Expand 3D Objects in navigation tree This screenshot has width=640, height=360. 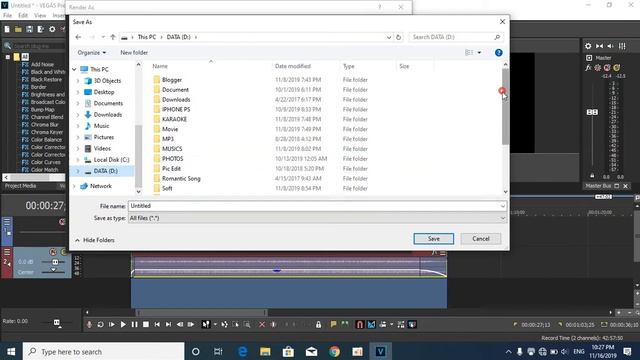click(78, 81)
